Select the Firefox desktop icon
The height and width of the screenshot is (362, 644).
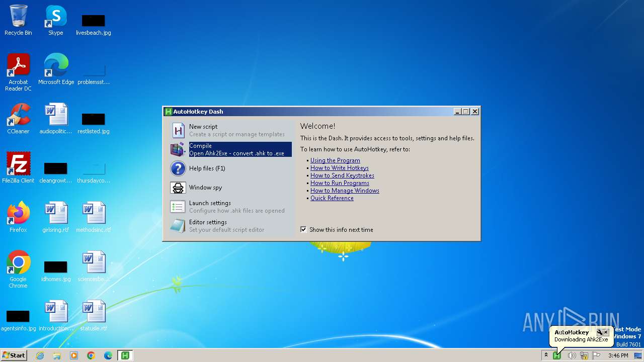coord(18,218)
